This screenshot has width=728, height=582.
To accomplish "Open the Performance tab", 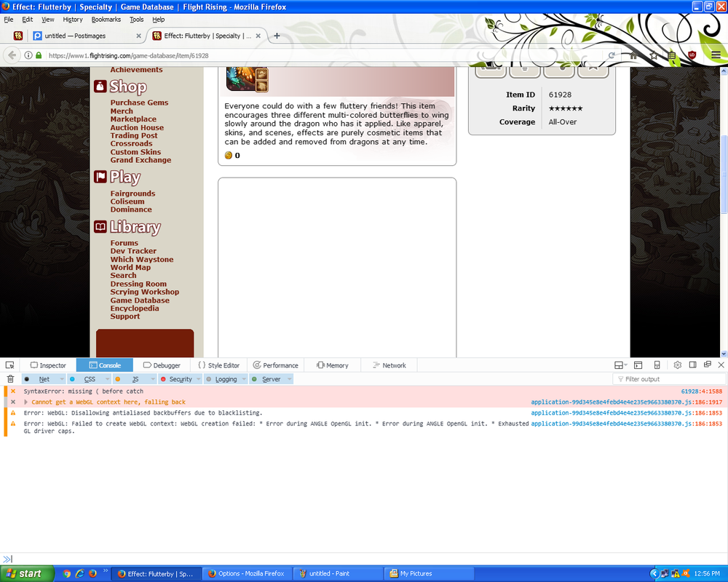I will [x=275, y=365].
